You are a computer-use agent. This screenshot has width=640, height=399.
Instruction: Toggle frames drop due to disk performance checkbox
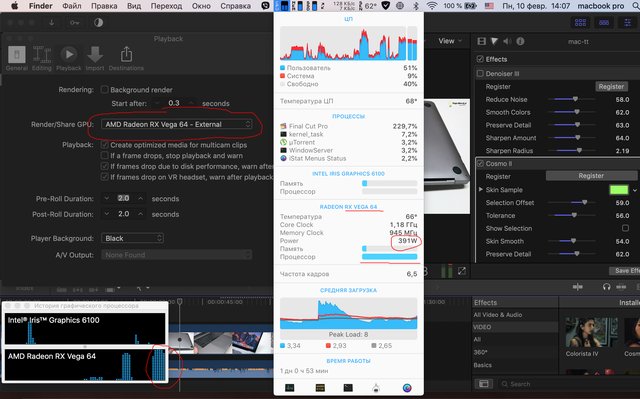coord(104,166)
